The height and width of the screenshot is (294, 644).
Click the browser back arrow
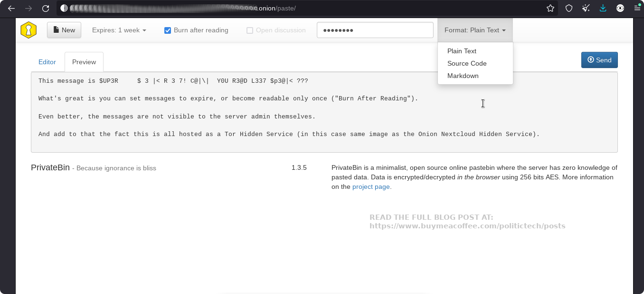11,8
